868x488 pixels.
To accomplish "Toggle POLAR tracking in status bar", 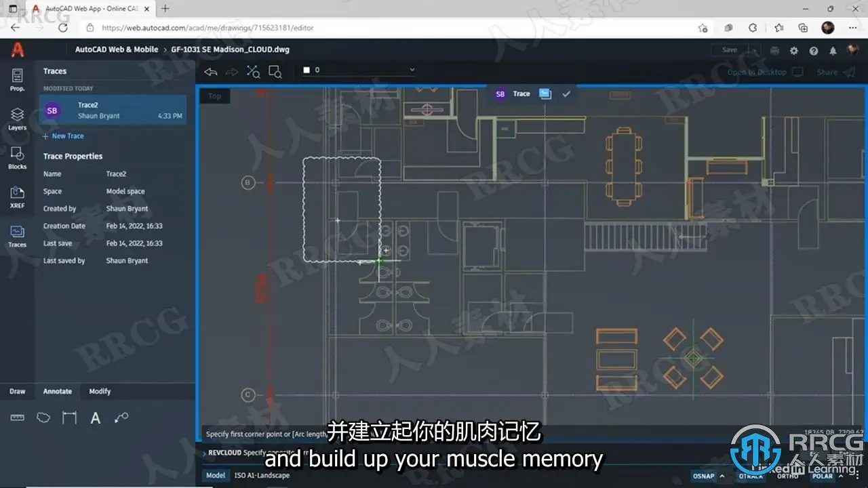I will 822,476.
